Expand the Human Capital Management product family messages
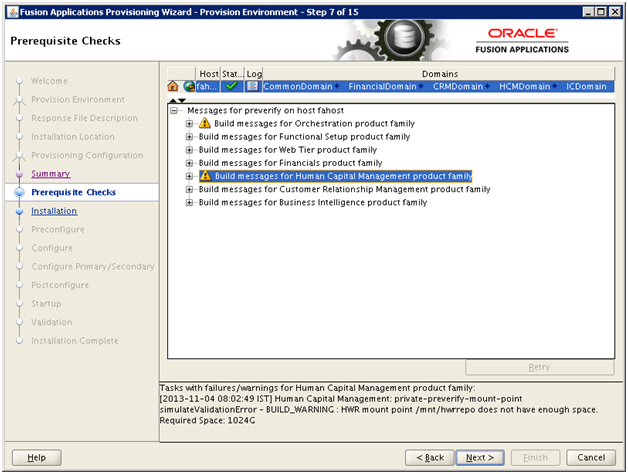 tap(189, 176)
